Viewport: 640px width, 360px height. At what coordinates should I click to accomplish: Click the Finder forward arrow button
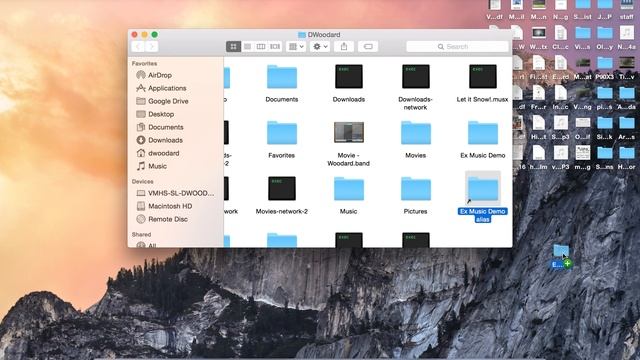pyautogui.click(x=151, y=47)
